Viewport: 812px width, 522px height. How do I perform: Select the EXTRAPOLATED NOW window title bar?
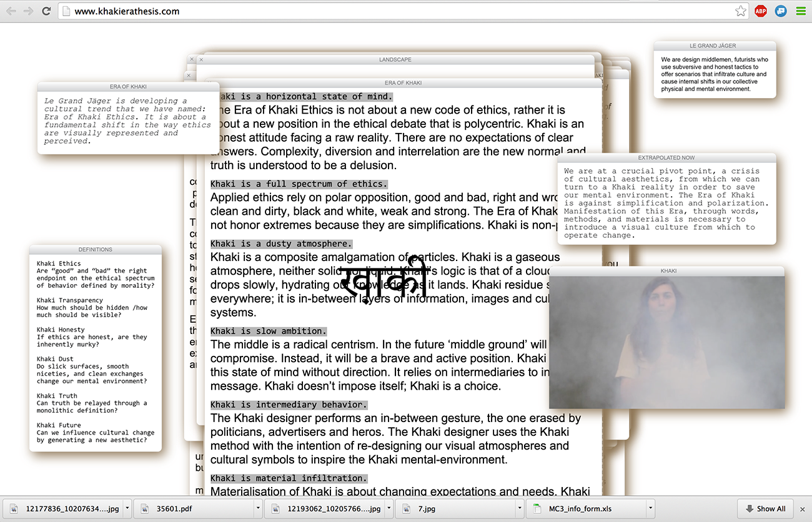[666, 158]
